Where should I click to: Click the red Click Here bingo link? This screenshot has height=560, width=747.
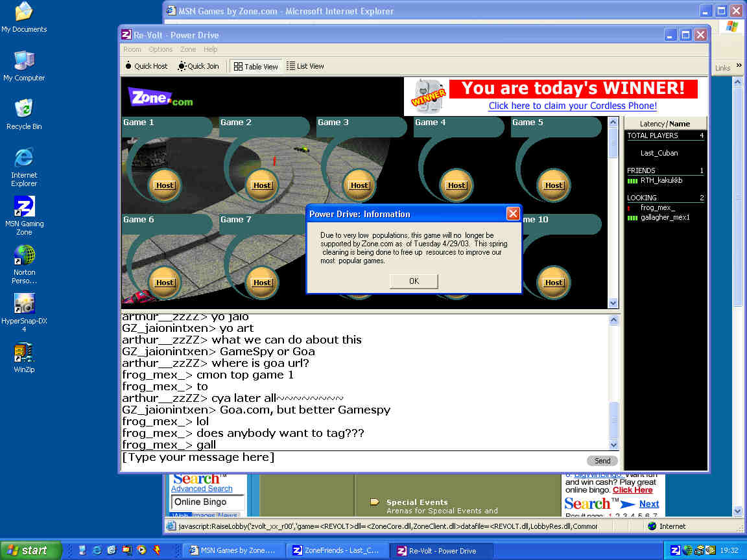coord(632,490)
